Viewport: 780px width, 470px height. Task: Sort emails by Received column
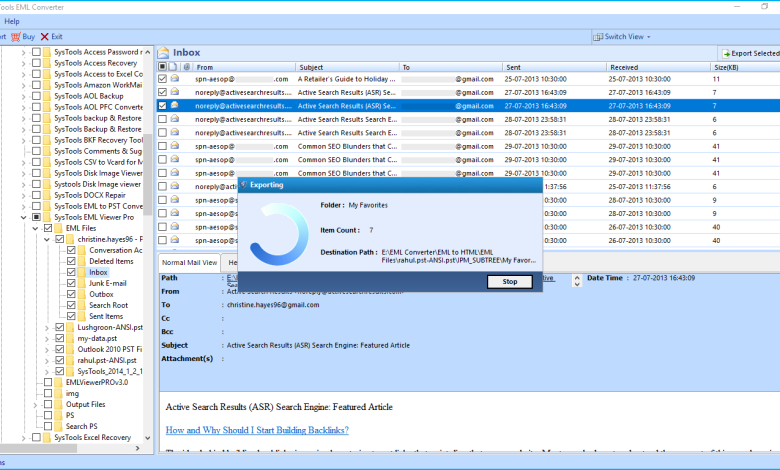coord(658,67)
